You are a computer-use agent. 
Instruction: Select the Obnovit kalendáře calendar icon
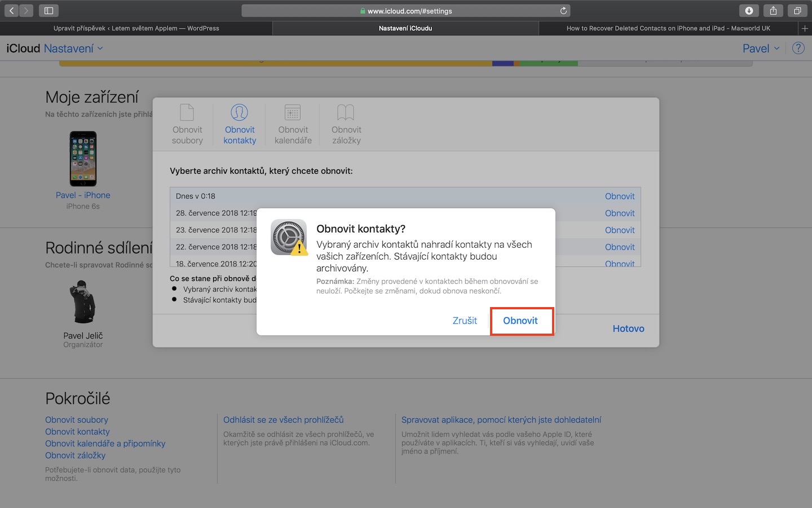pyautogui.click(x=293, y=112)
